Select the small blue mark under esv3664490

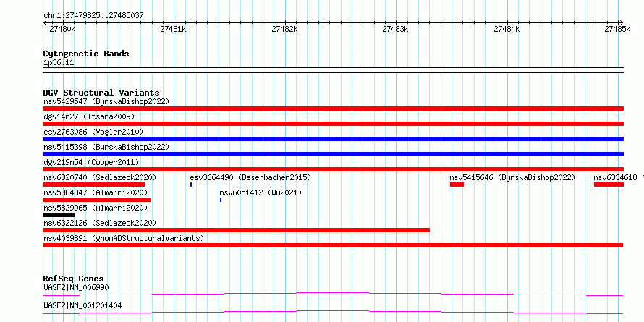click(191, 185)
